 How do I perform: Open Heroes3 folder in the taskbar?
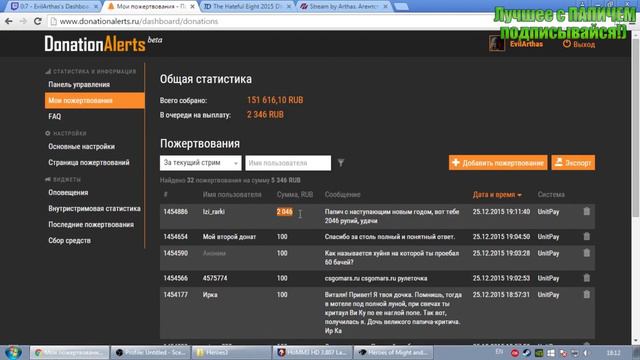point(231,352)
